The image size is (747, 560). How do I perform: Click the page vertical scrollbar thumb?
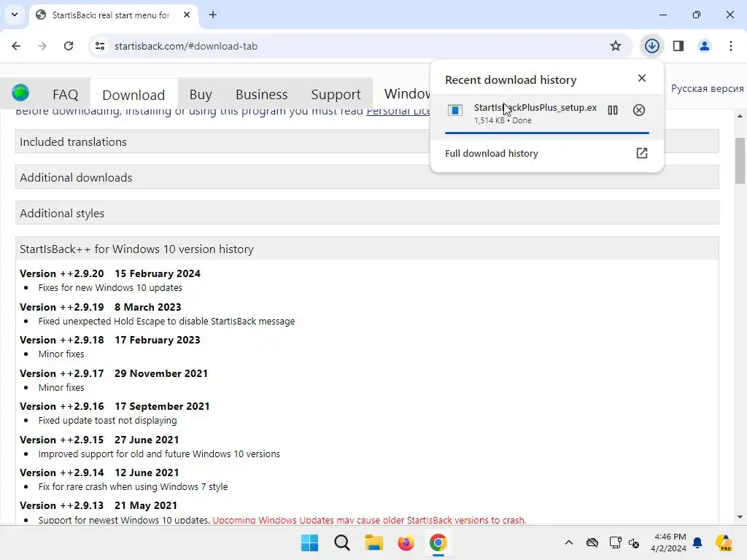point(740,160)
